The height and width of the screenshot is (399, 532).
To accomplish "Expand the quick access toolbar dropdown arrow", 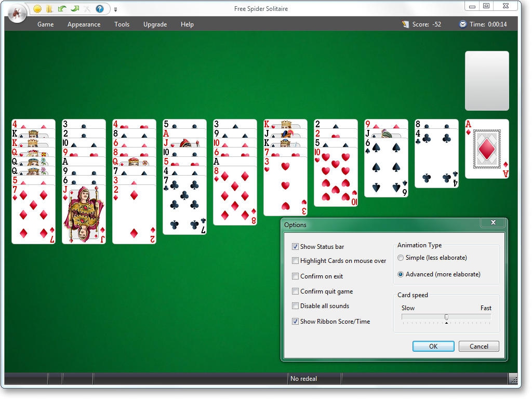I will click(x=116, y=9).
